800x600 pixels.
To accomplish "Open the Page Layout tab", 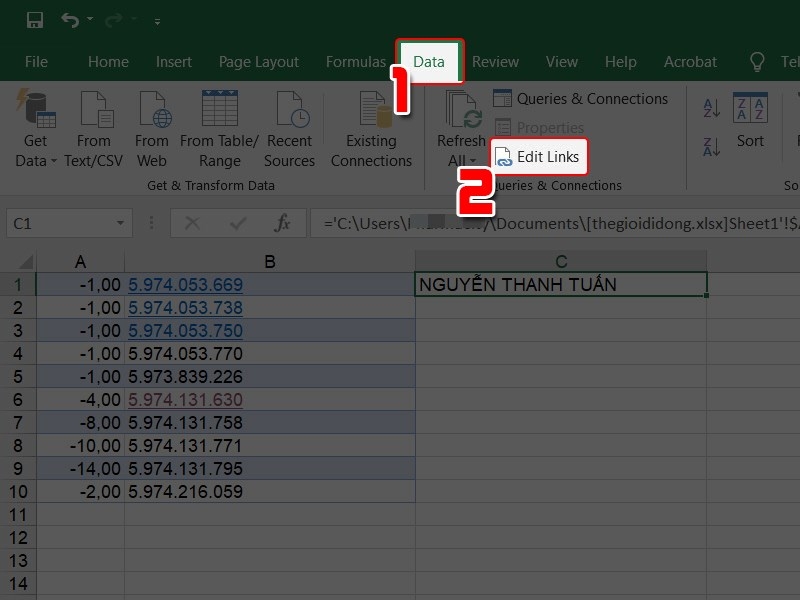I will (259, 62).
